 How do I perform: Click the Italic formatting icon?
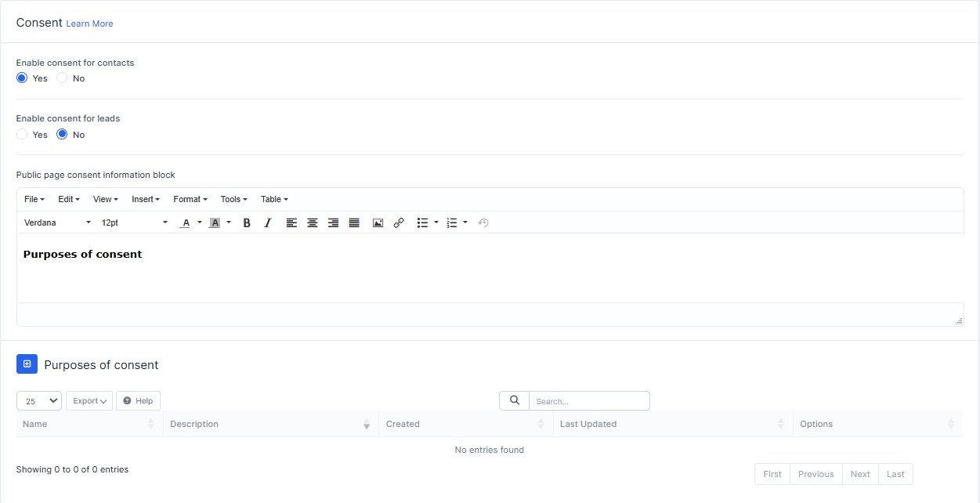click(268, 223)
